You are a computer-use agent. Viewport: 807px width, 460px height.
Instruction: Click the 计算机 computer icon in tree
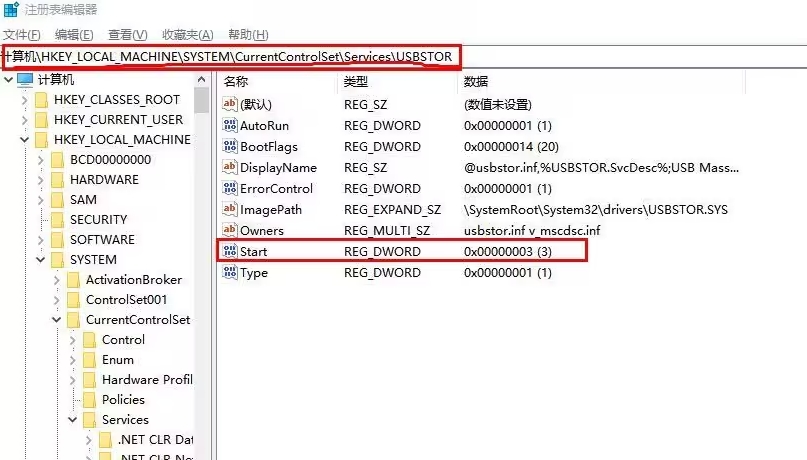[x=25, y=79]
